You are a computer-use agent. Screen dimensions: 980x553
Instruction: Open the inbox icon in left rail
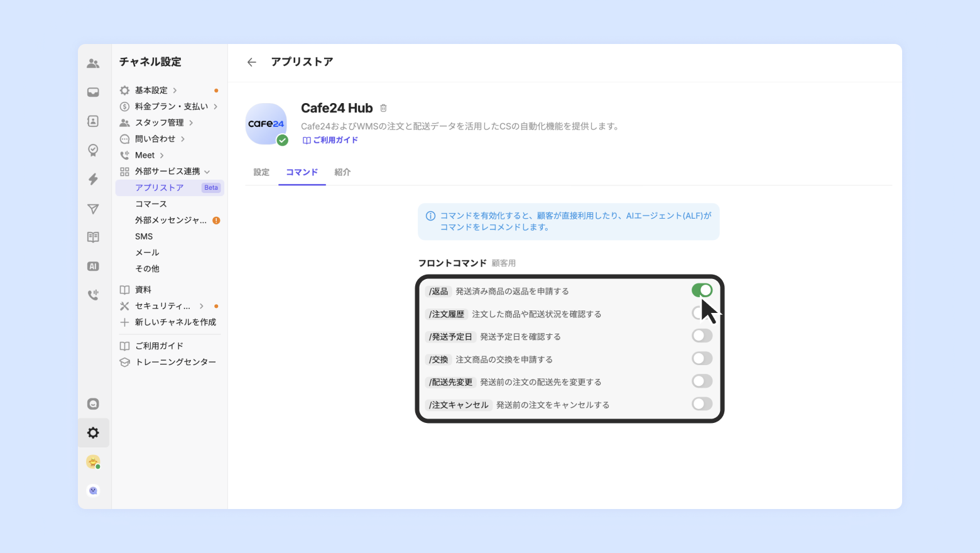(x=93, y=92)
